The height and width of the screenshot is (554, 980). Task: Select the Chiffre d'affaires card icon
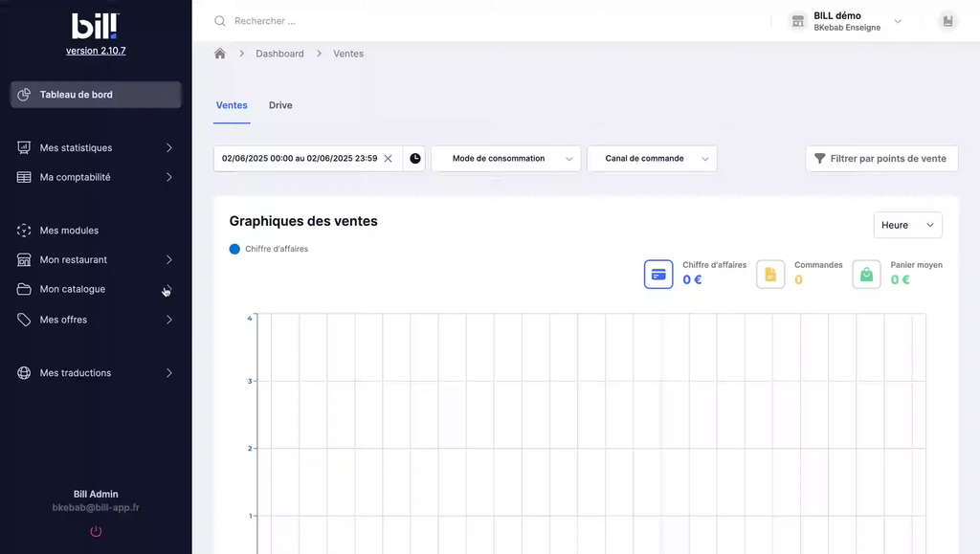(658, 274)
